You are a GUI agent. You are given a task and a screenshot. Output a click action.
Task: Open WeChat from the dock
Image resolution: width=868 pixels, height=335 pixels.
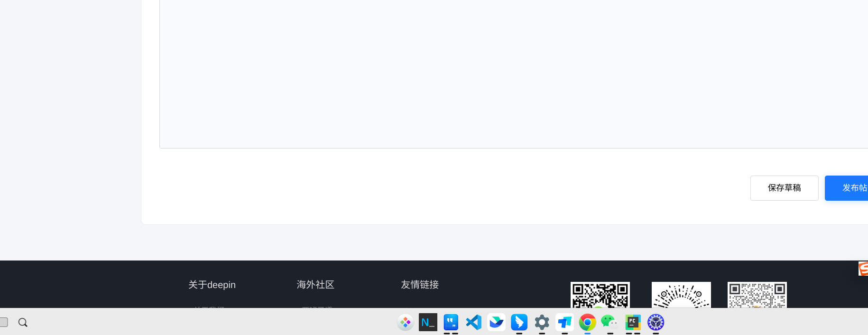(x=610, y=323)
